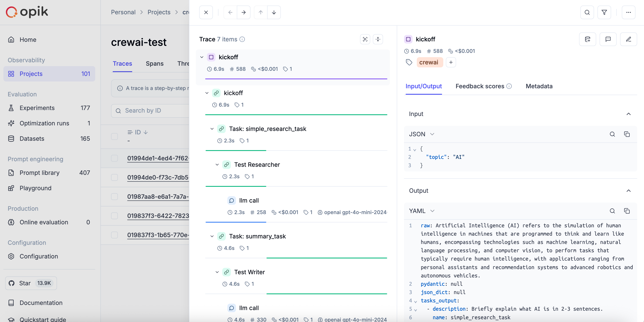Click the plus button to add tag

[451, 62]
